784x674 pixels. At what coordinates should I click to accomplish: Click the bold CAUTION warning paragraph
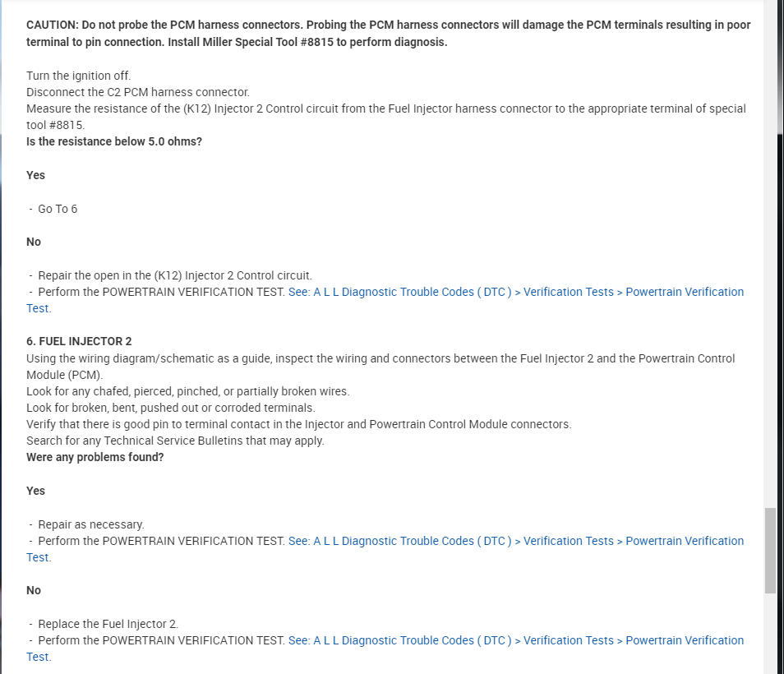point(388,34)
